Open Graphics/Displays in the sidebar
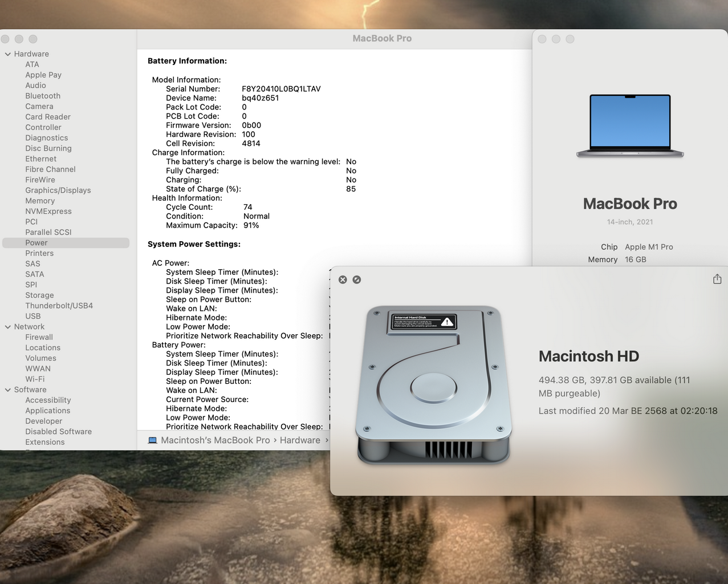The height and width of the screenshot is (584, 728). 58,190
